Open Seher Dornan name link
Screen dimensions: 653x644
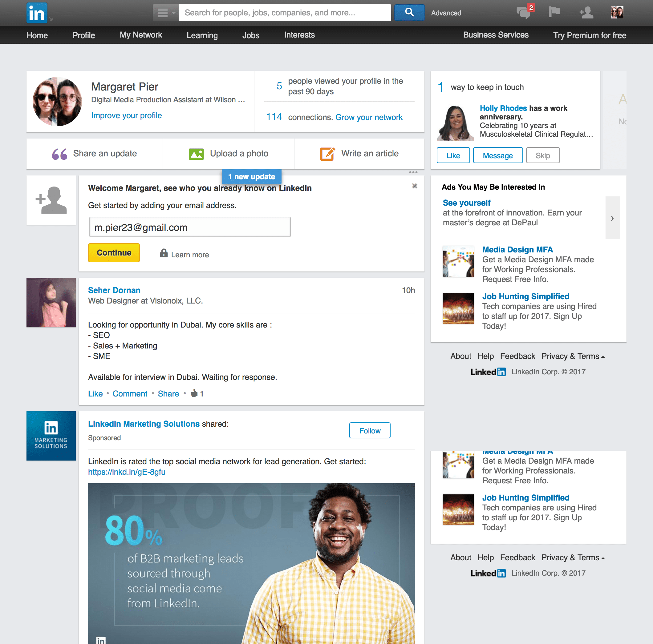(x=114, y=290)
